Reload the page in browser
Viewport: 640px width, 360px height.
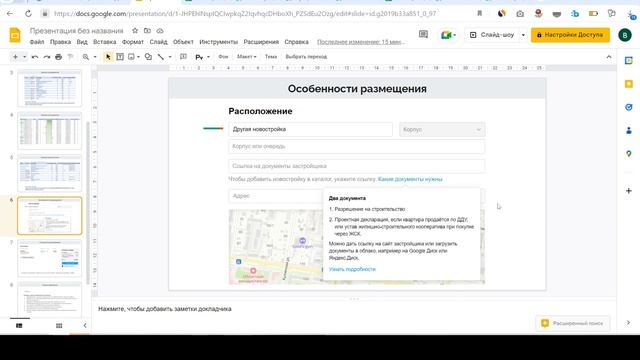tap(28, 13)
